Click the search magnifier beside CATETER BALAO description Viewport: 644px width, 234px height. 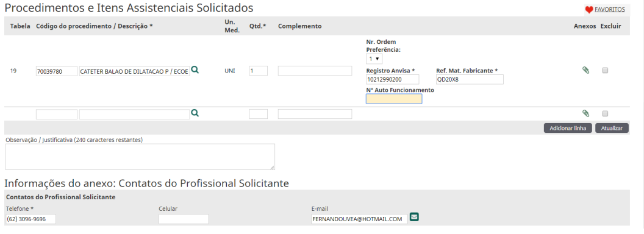(195, 70)
